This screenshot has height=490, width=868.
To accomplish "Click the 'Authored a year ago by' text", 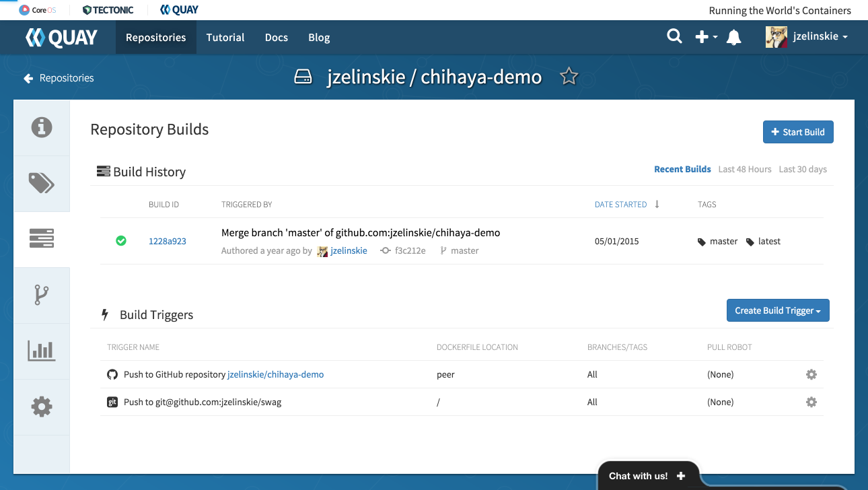I will (x=266, y=250).
